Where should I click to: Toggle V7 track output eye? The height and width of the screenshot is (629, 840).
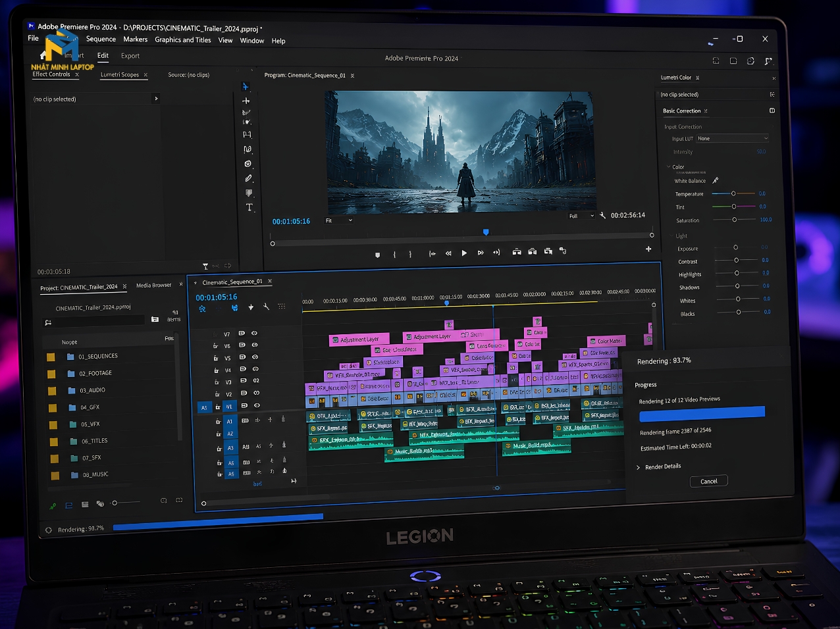coord(254,333)
